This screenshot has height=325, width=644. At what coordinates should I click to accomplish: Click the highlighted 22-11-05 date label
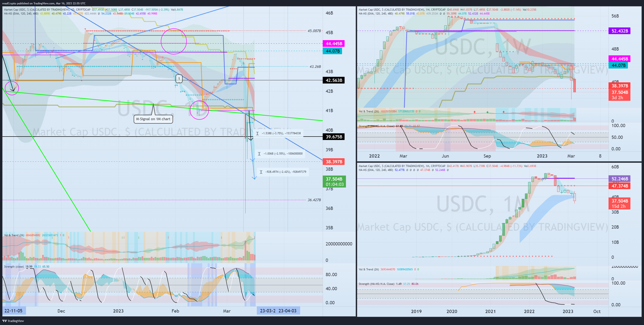click(14, 311)
